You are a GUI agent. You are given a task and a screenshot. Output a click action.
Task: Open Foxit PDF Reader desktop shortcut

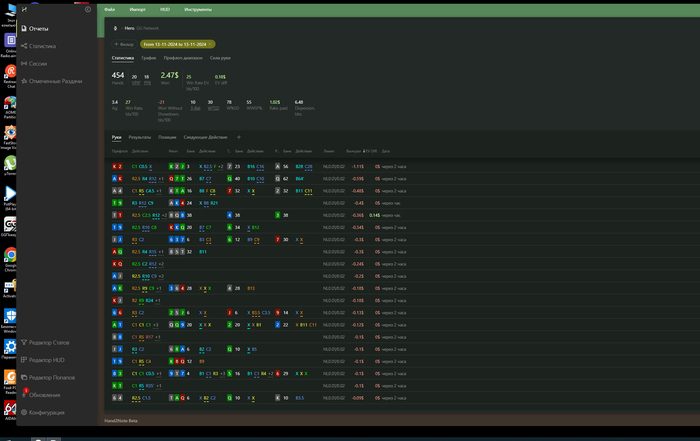[10, 382]
